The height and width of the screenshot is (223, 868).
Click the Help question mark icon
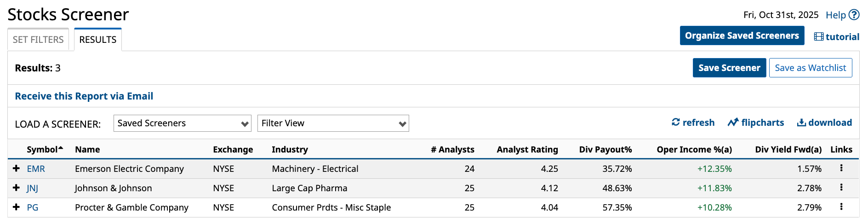coord(854,15)
